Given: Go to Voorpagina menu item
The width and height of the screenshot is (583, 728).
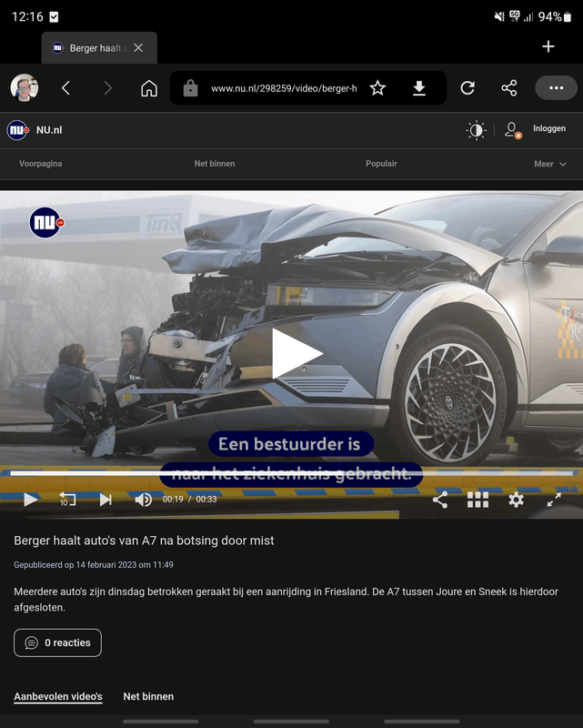Looking at the screenshot, I should click(40, 164).
